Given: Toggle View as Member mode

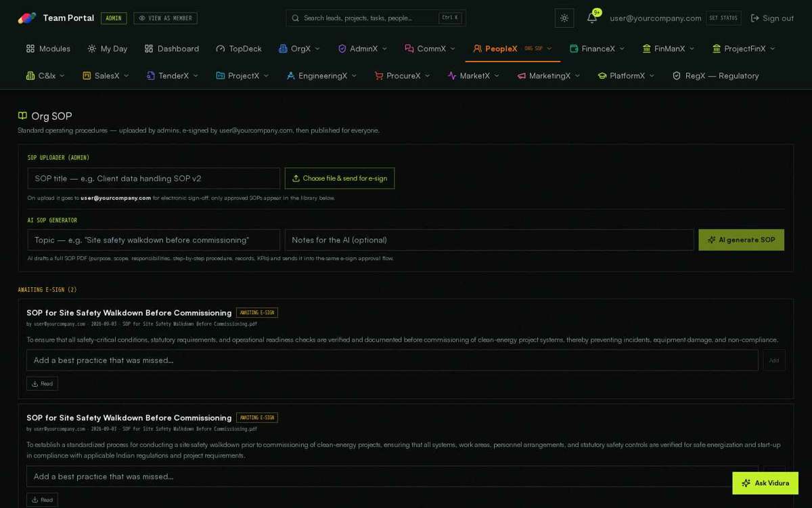Looking at the screenshot, I should pyautogui.click(x=166, y=18).
